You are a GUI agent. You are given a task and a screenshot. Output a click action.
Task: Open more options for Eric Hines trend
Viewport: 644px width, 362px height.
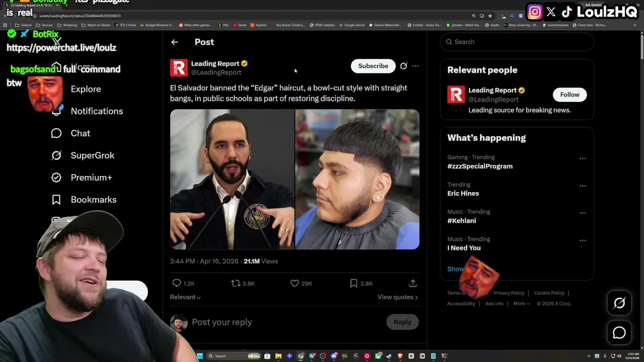(582, 186)
